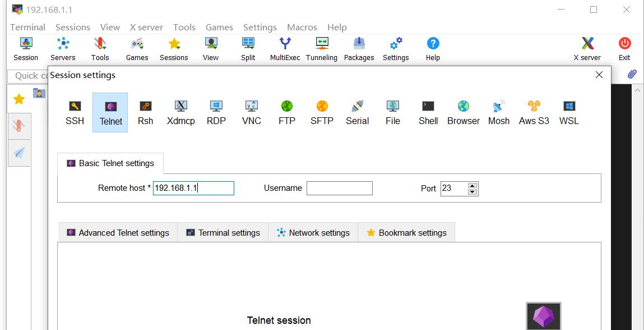Choose the Shell session type
Image resolution: width=644 pixels, height=330 pixels.
pyautogui.click(x=428, y=113)
